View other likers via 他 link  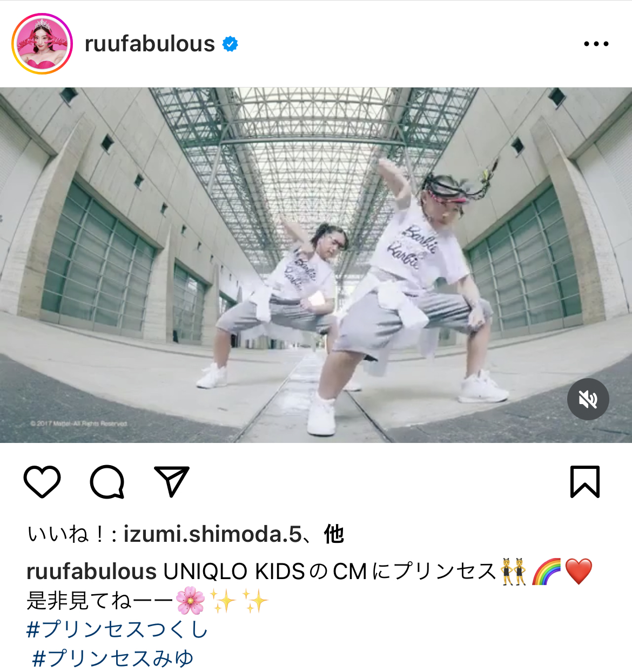click(334, 534)
